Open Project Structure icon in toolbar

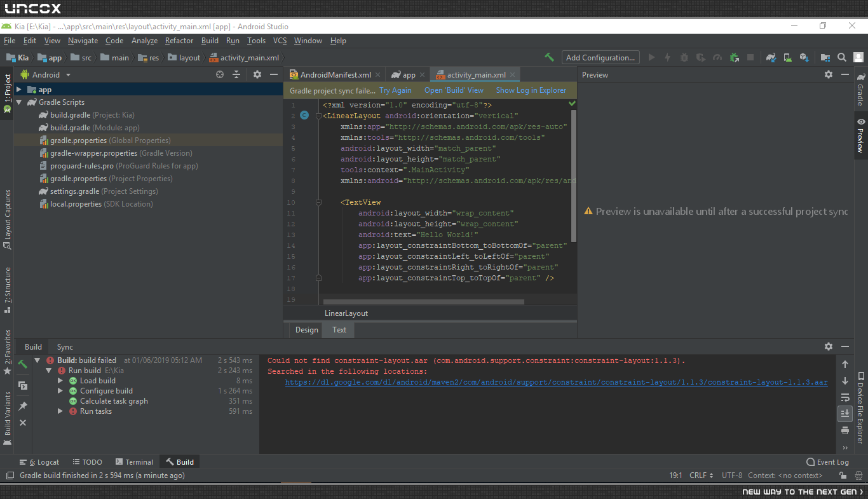(825, 57)
